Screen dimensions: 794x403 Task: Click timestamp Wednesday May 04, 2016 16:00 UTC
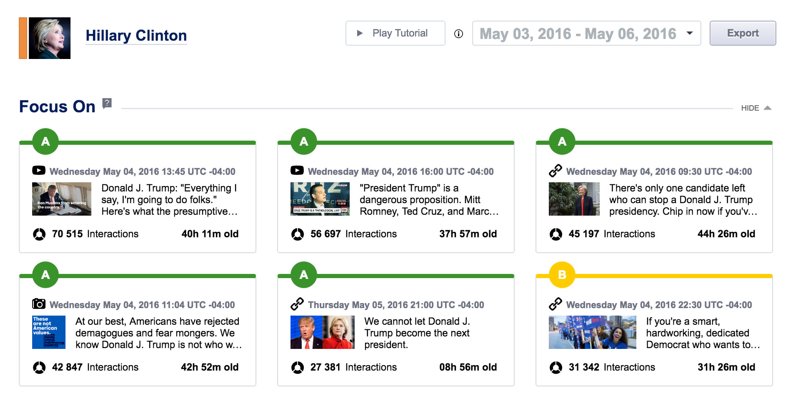[401, 171]
